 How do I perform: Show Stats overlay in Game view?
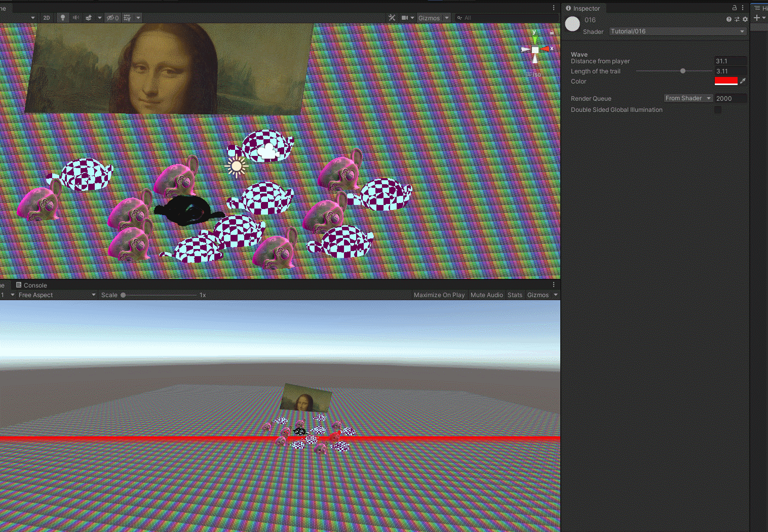[x=515, y=295]
